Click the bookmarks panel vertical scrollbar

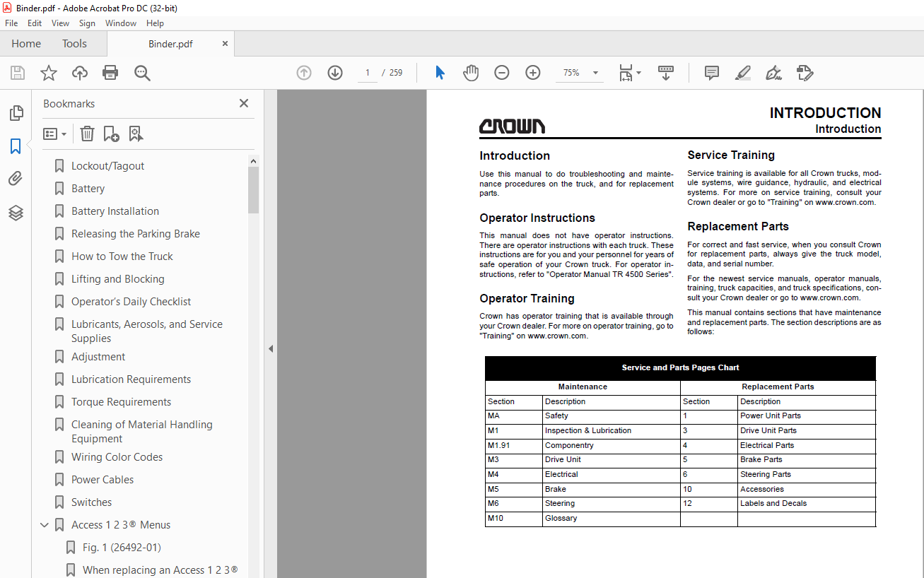point(253,189)
